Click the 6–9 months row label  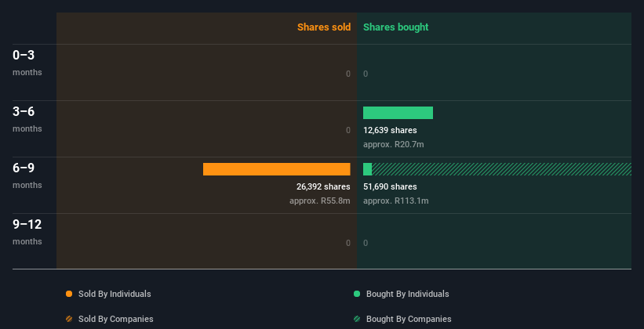(27, 175)
